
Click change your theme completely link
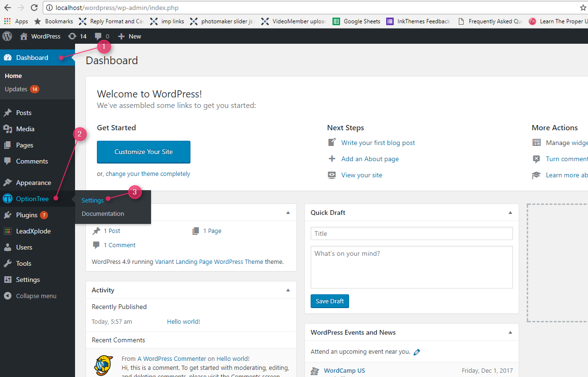point(148,174)
